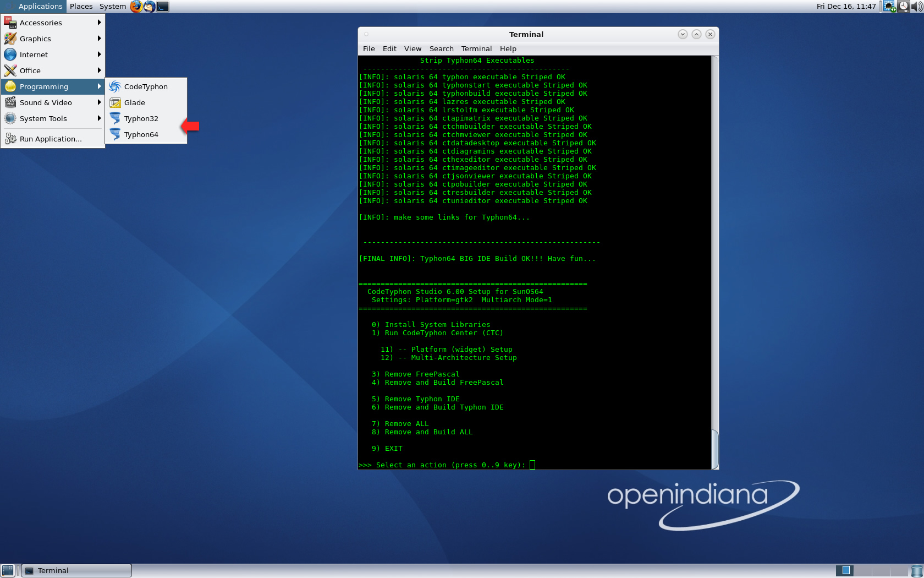The height and width of the screenshot is (578, 924).
Task: Open the Time Slider clock icon
Action: pos(903,7)
